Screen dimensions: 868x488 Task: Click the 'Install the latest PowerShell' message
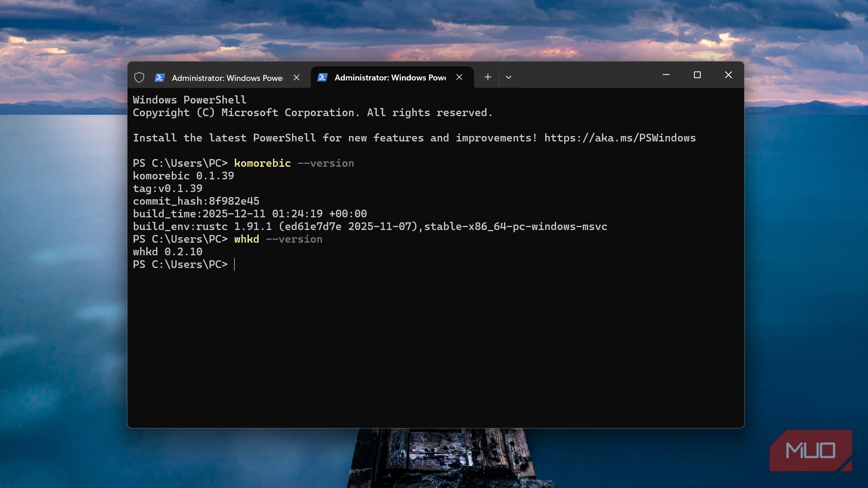pos(335,138)
